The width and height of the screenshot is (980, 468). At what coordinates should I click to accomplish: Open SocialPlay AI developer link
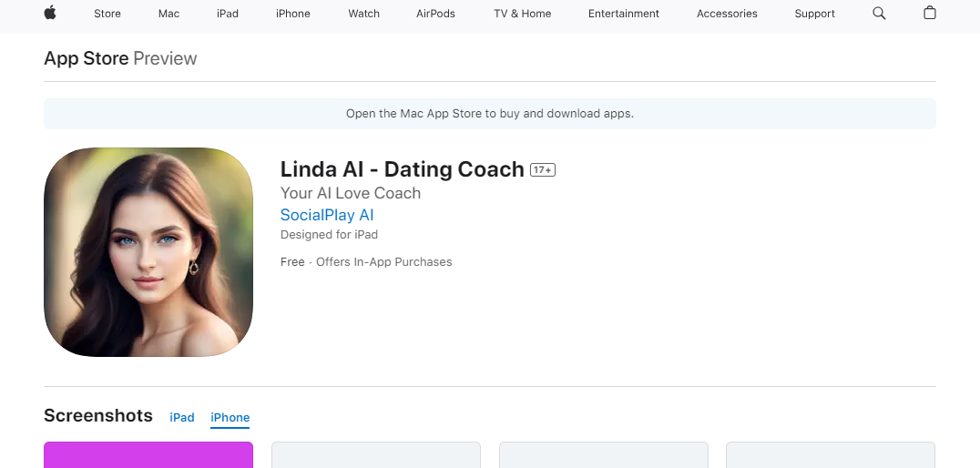[x=327, y=216]
